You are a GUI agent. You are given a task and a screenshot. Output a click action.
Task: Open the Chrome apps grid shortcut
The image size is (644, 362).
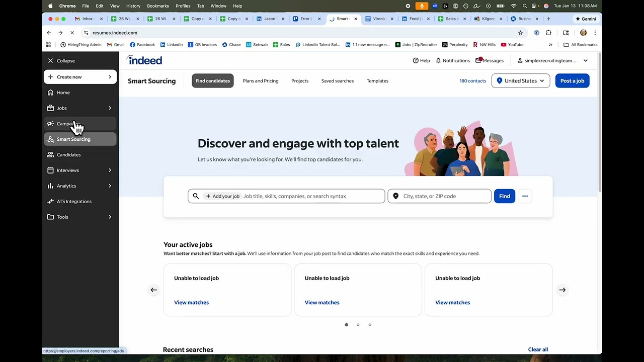coord(48,45)
